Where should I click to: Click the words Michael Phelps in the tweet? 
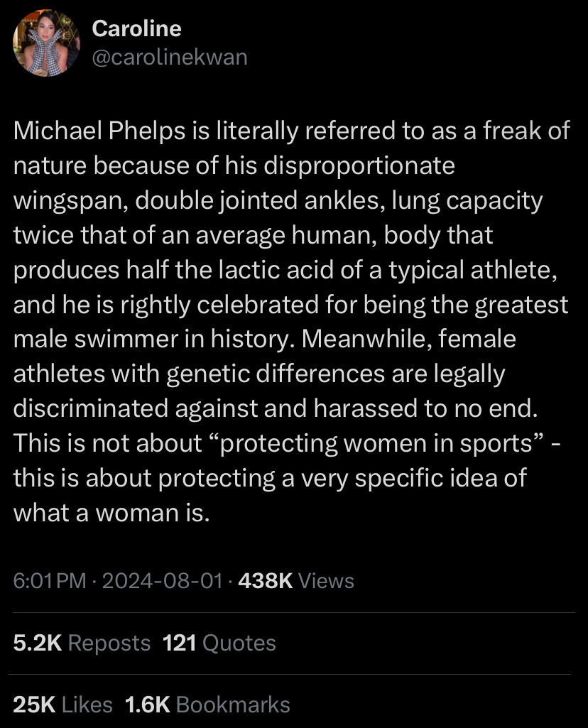99,131
